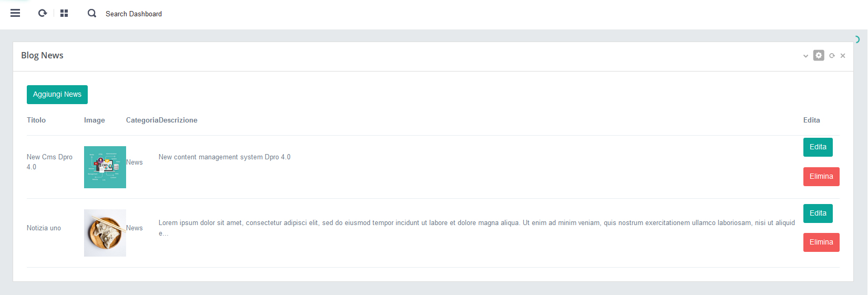
Task: Delete the New Cms Dpro 4.0 entry
Action: (821, 177)
